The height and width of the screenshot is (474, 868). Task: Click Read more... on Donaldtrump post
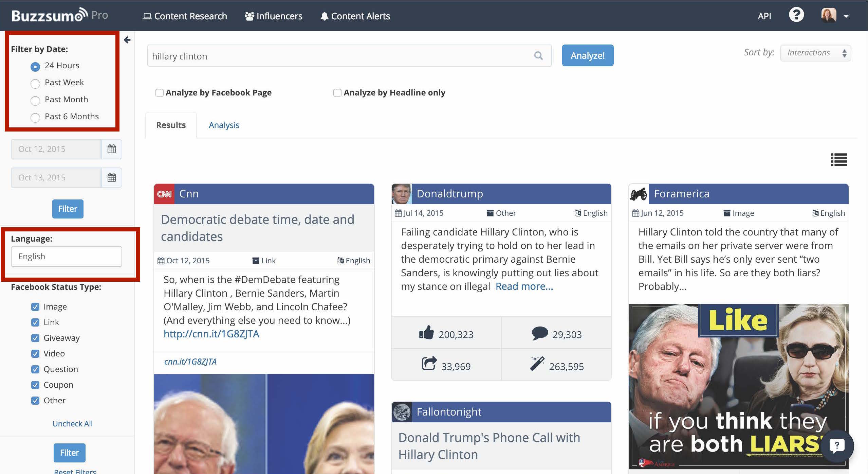(524, 286)
